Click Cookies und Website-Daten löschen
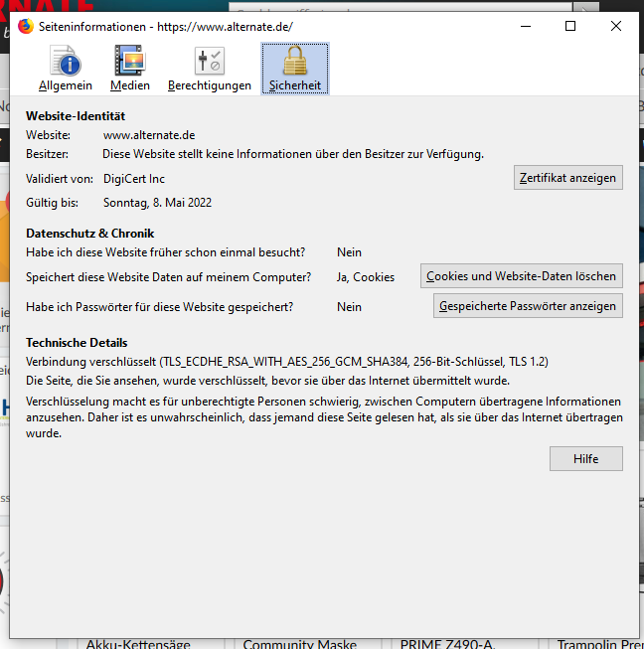Viewport: 644px width, 649px height. click(x=522, y=275)
